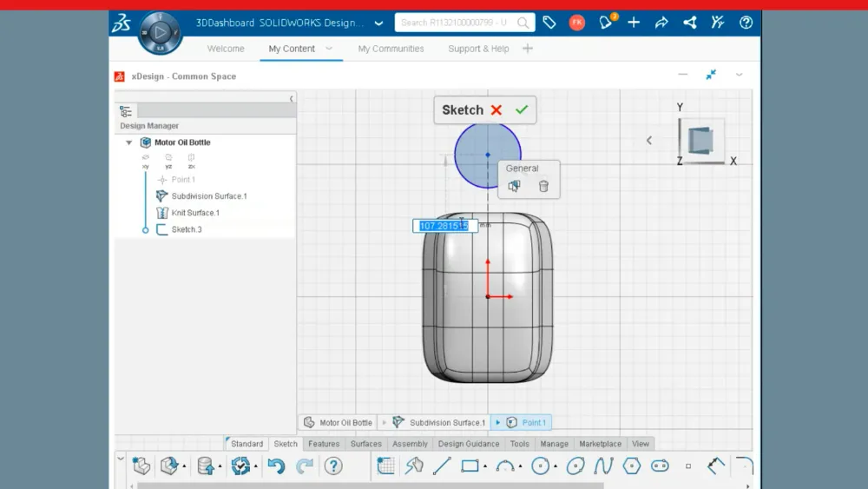Switch to the Welcome tab

(226, 49)
